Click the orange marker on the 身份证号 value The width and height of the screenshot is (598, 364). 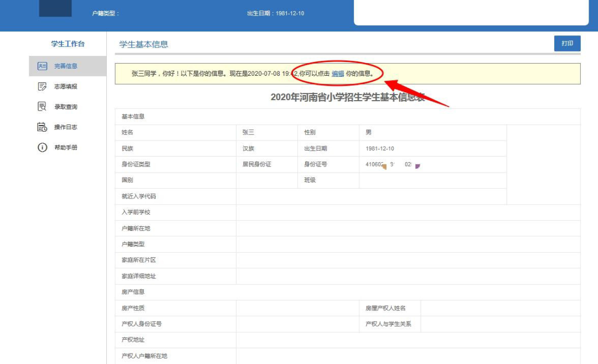(384, 167)
